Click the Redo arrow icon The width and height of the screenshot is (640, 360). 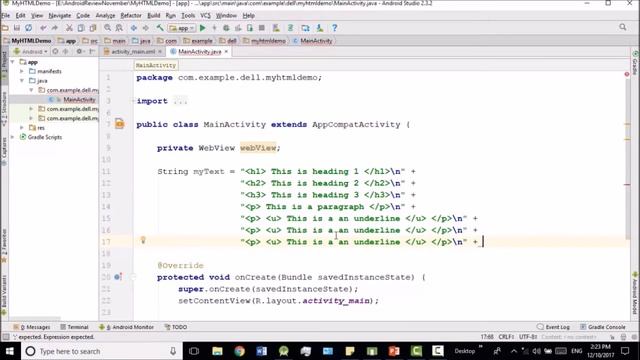pos(55,28)
